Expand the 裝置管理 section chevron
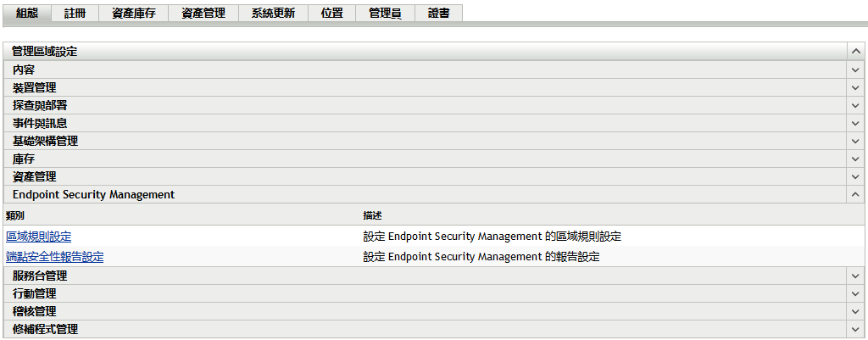The image size is (868, 340). click(x=855, y=87)
